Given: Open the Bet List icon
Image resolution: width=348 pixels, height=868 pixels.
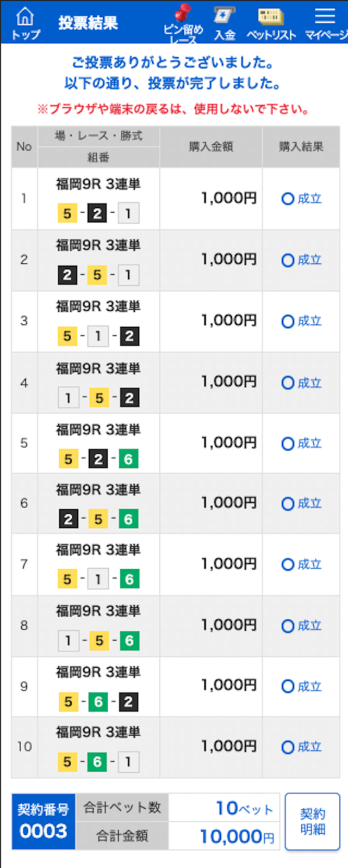Looking at the screenshot, I should [271, 23].
